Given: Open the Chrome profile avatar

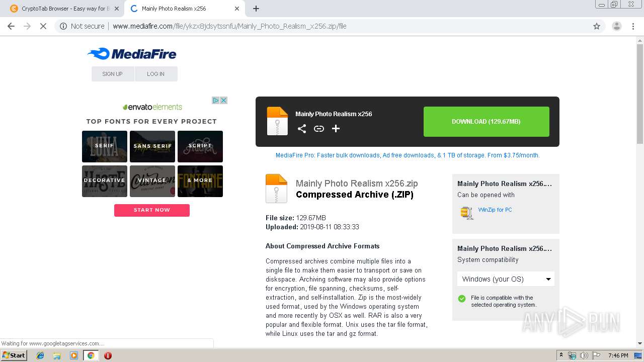Looking at the screenshot, I should (x=617, y=26).
